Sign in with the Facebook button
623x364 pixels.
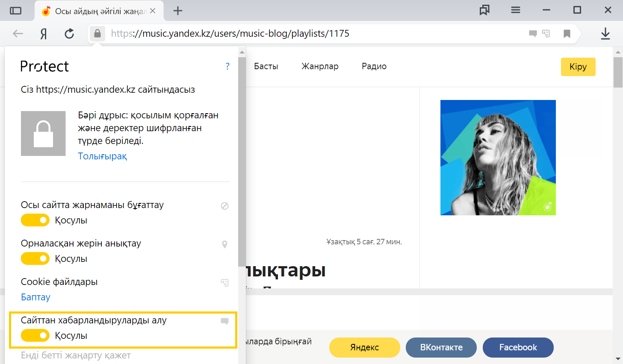coord(518,347)
